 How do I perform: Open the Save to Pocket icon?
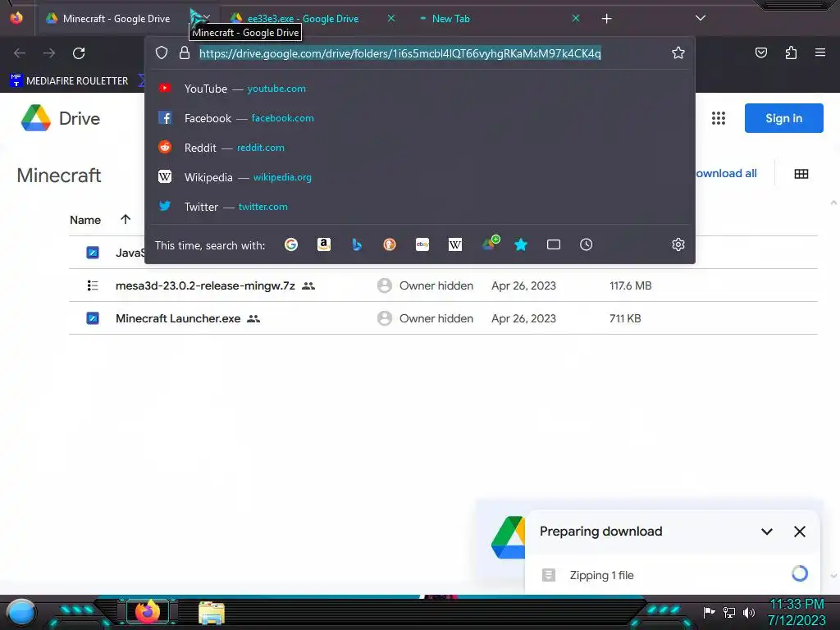tap(761, 52)
